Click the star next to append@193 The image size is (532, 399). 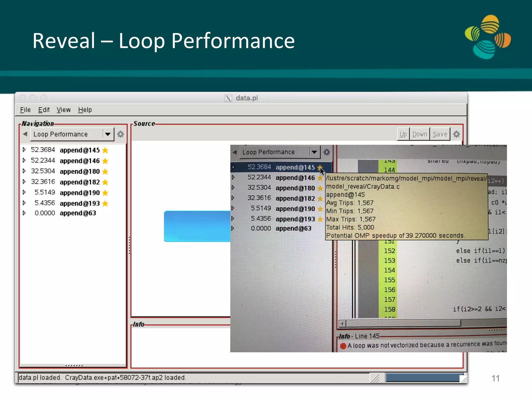[x=105, y=203]
